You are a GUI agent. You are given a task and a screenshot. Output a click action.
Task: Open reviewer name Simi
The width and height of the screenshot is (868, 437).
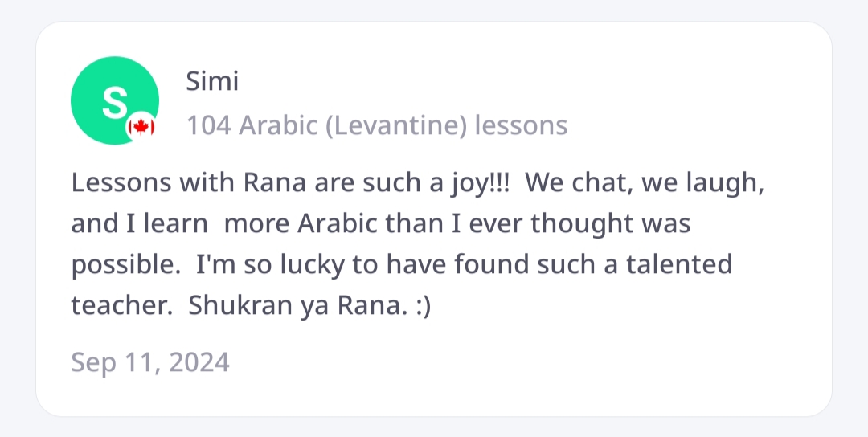tap(212, 81)
